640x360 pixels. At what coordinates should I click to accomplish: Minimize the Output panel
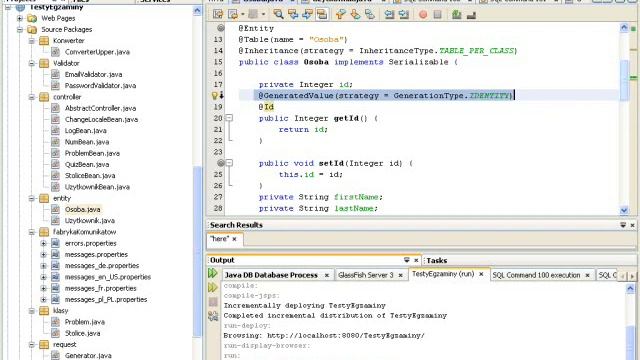click(x=407, y=260)
